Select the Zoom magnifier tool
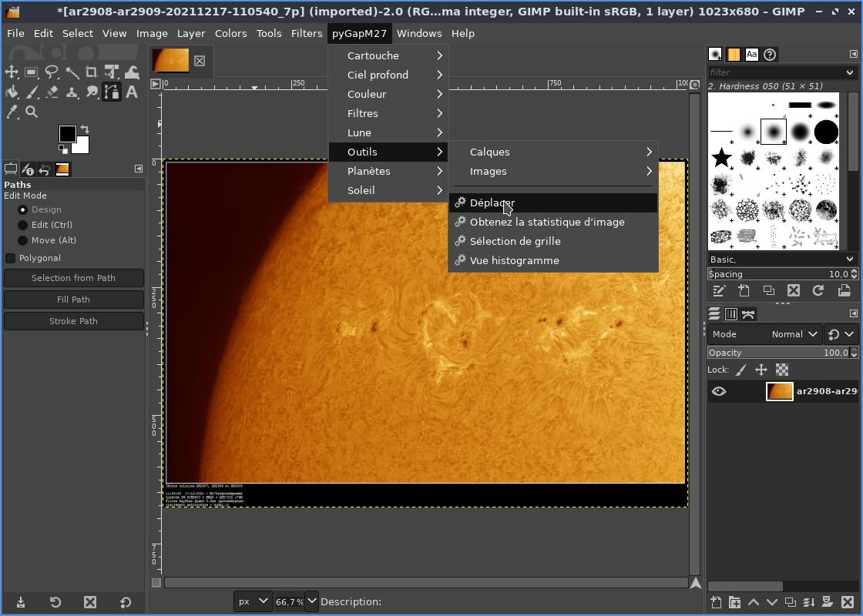Screen dimensions: 863x616 pyautogui.click(x=32, y=112)
